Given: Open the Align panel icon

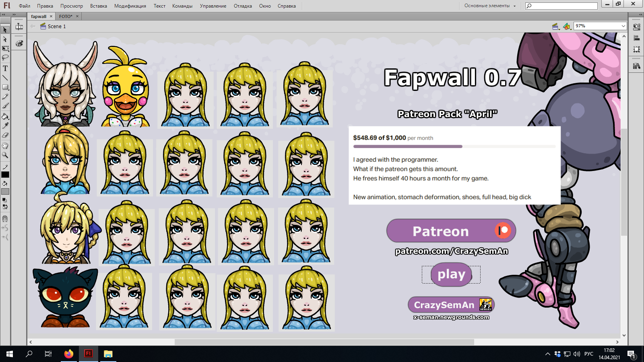Looking at the screenshot, I should click(x=636, y=38).
